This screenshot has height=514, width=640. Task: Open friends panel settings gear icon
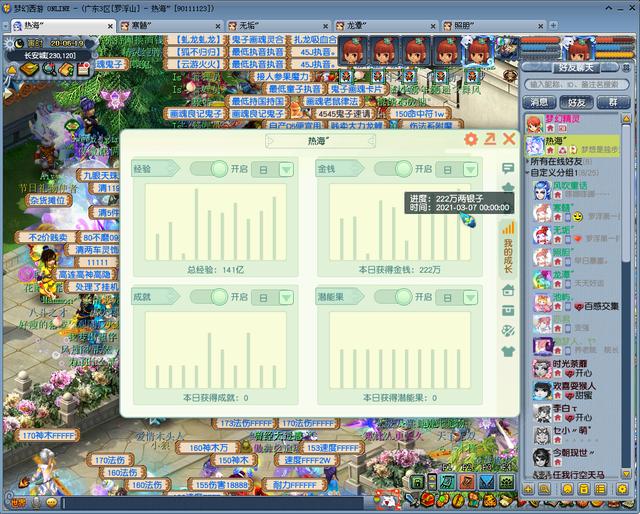622,488
